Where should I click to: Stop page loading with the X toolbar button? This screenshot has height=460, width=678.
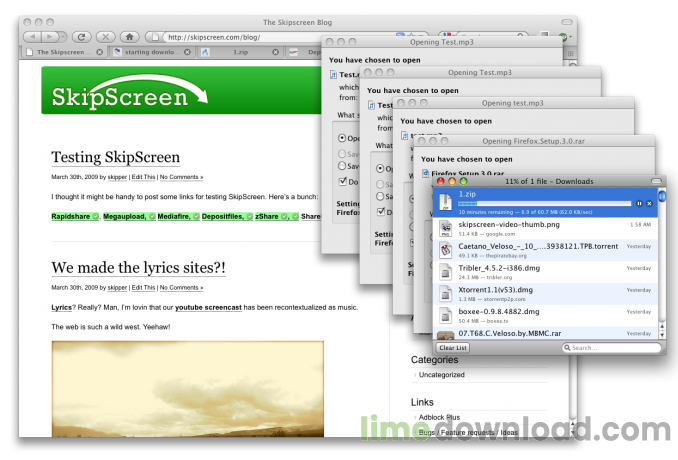coord(105,37)
